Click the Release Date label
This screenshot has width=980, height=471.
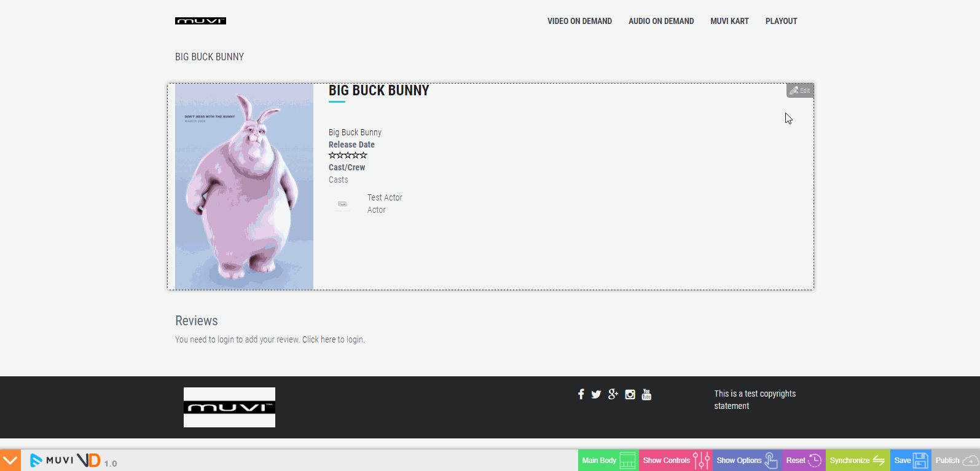tap(351, 144)
